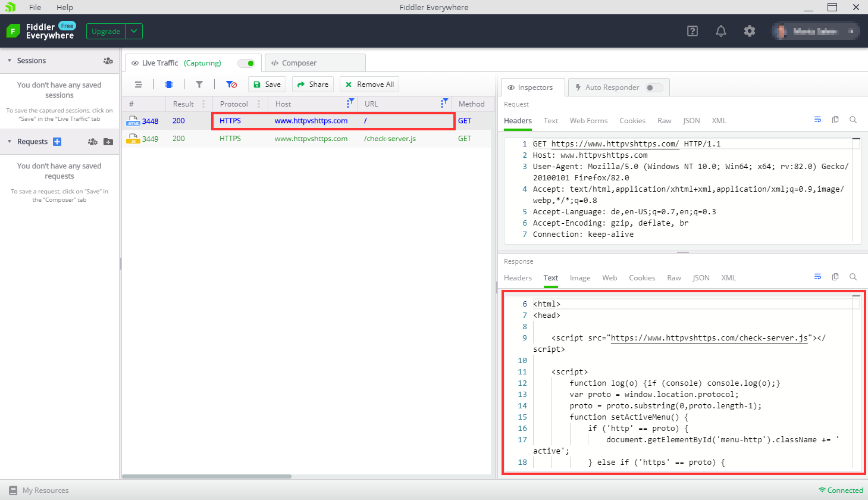Toggle Live Traffic capturing switch
The height and width of the screenshot is (500, 868).
point(246,63)
